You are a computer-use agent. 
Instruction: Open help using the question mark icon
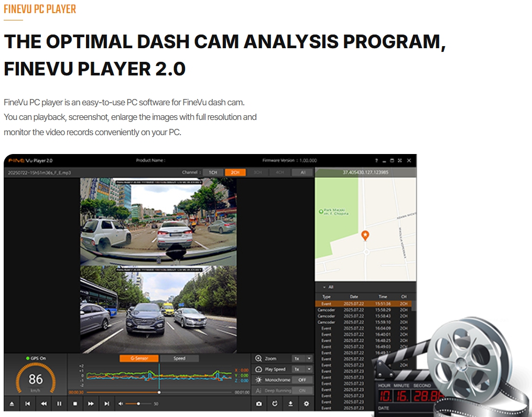tap(376, 161)
